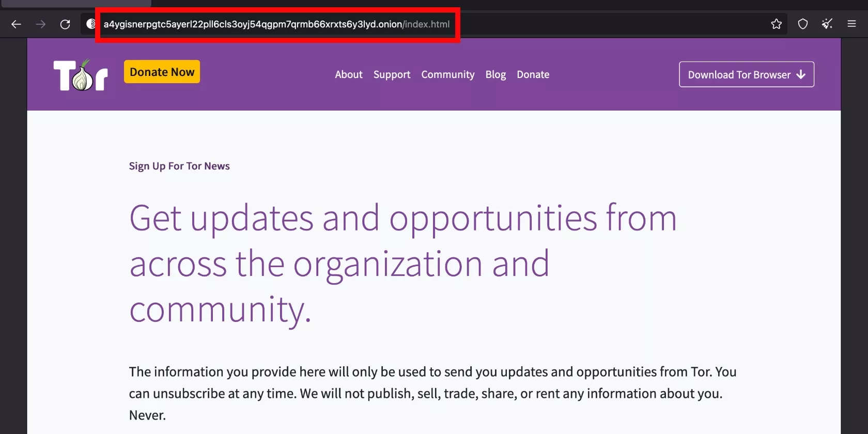Image resolution: width=868 pixels, height=434 pixels.
Task: Click the Download Tor Browser button
Action: (746, 74)
